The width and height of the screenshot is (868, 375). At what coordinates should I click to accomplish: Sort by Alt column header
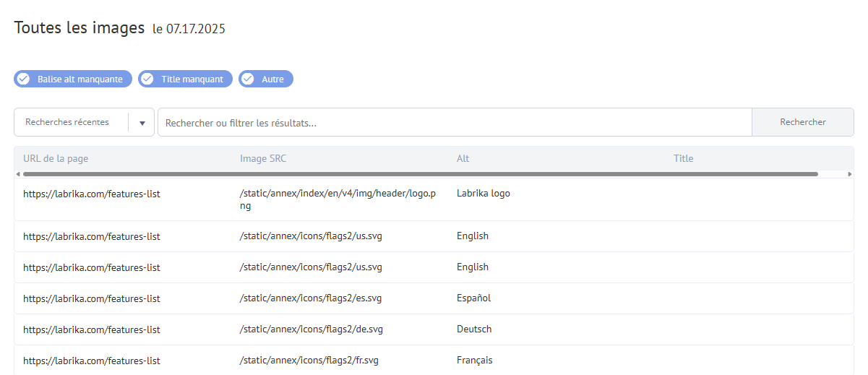click(x=463, y=158)
